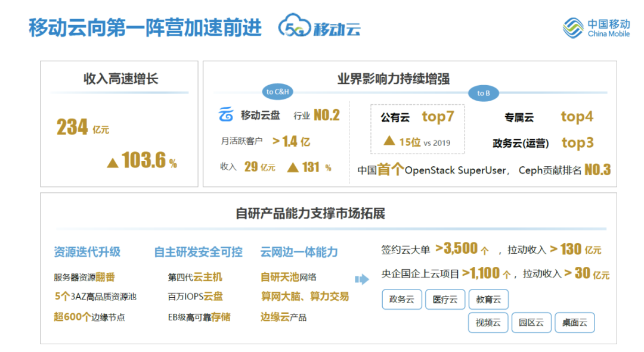Viewport: 644px width, 352px height.
Task: Select the to B label pill
Action: (x=484, y=93)
